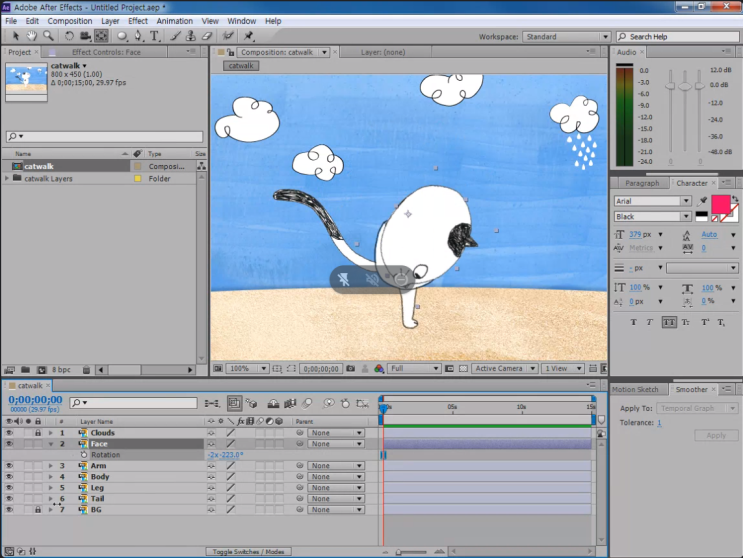Open the Workspace dropdown

(565, 37)
